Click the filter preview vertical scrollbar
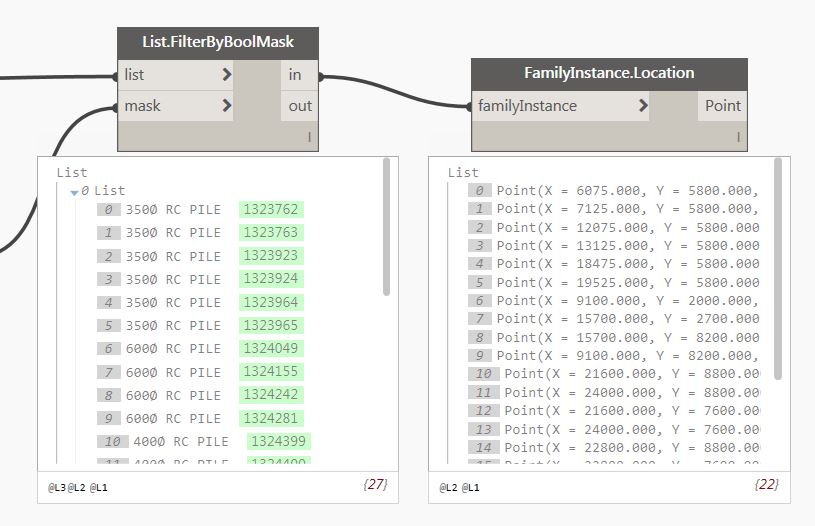The height and width of the screenshot is (526, 815). coord(386,227)
